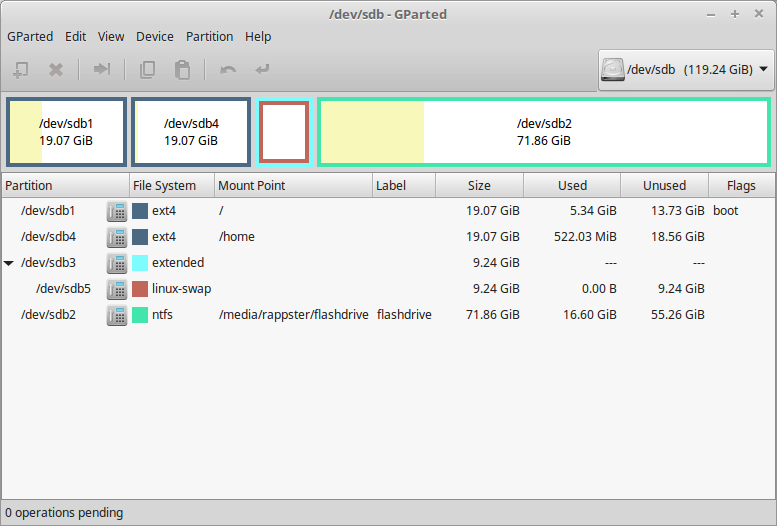Sort by the Flags column header
Image resolution: width=777 pixels, height=526 pixels.
pos(741,185)
